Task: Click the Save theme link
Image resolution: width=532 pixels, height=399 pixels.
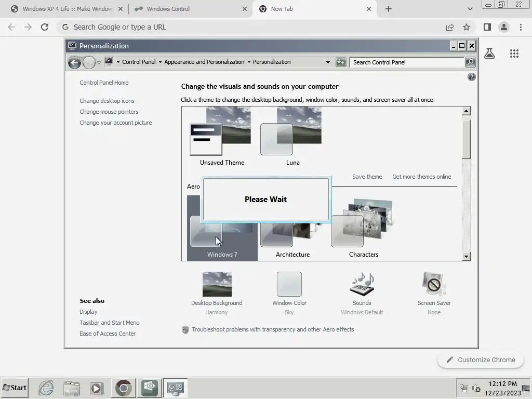Action: pyautogui.click(x=367, y=177)
